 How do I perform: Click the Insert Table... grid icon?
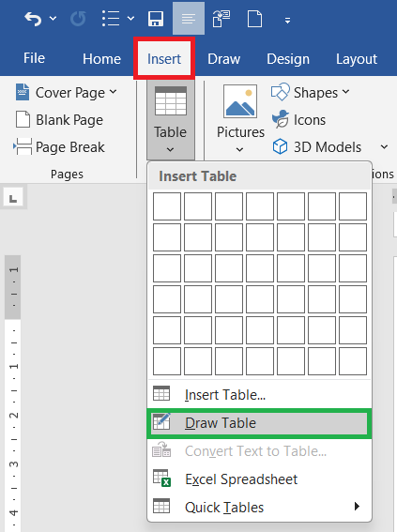tap(161, 393)
